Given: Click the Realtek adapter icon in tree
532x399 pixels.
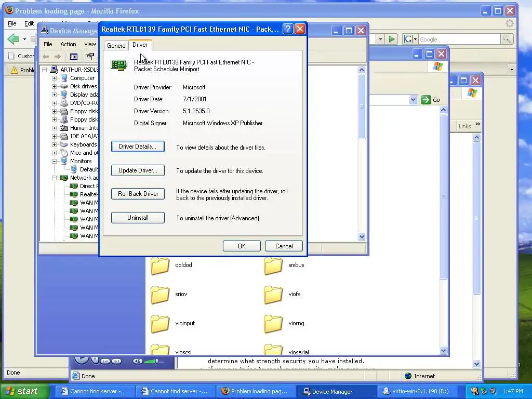Looking at the screenshot, I should [x=74, y=194].
